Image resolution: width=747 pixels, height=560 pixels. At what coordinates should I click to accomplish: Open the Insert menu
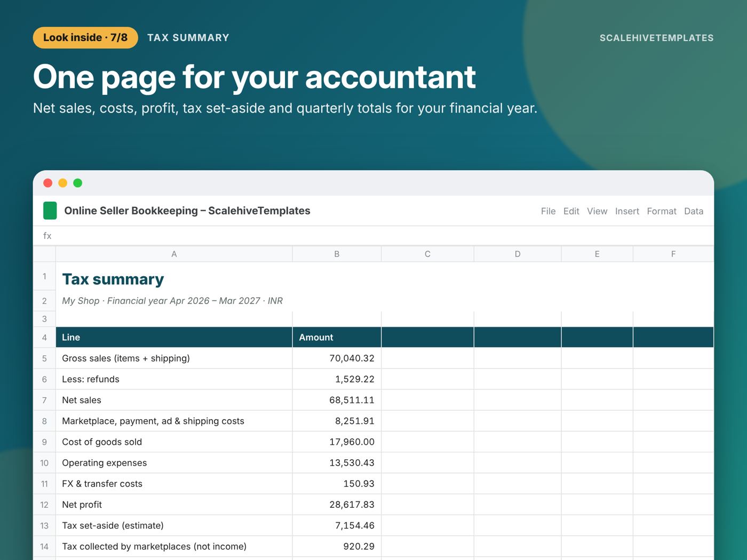coord(627,211)
